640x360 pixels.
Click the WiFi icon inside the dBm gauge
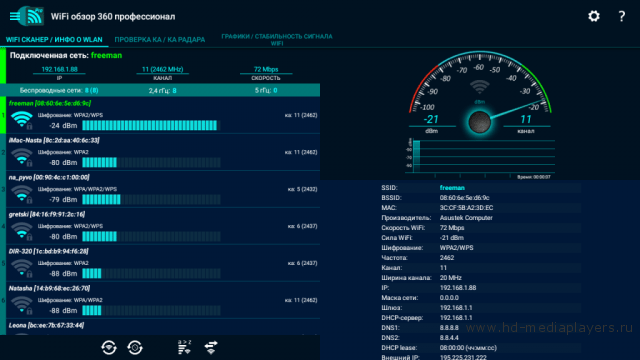coord(479,87)
